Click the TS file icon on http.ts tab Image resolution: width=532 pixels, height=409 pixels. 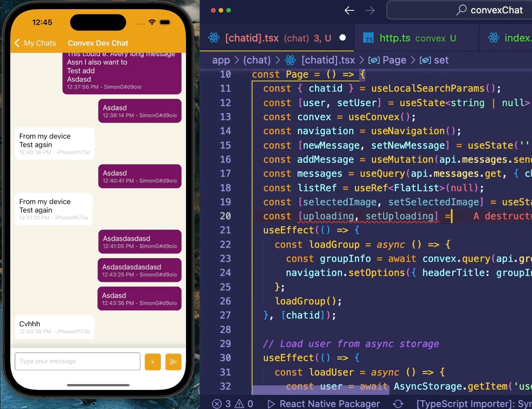(x=368, y=38)
